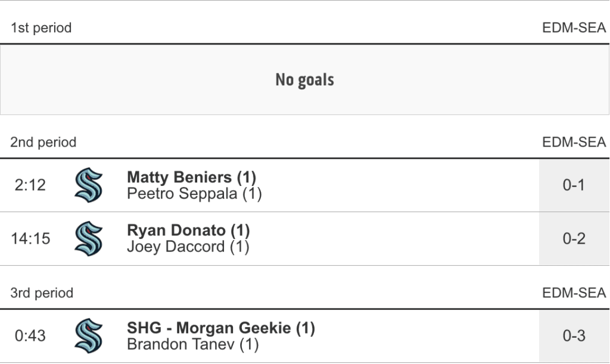
Task: Click the 0:43 goal time
Action: coord(30,336)
